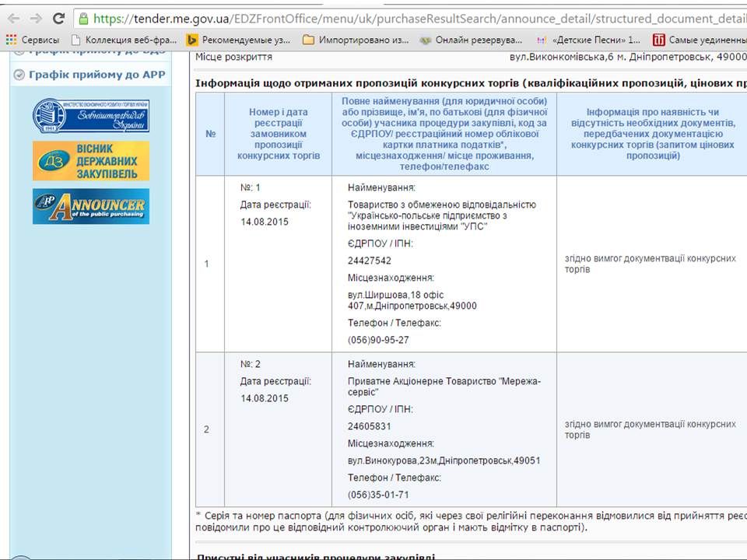Open the Announcer of public purchasing banner

pyautogui.click(x=90, y=206)
